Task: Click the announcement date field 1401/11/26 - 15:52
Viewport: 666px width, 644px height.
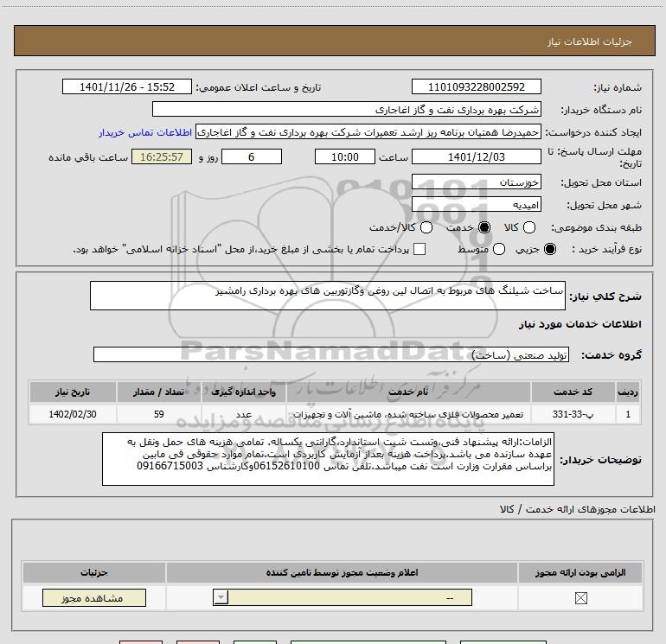Action: pos(127,86)
